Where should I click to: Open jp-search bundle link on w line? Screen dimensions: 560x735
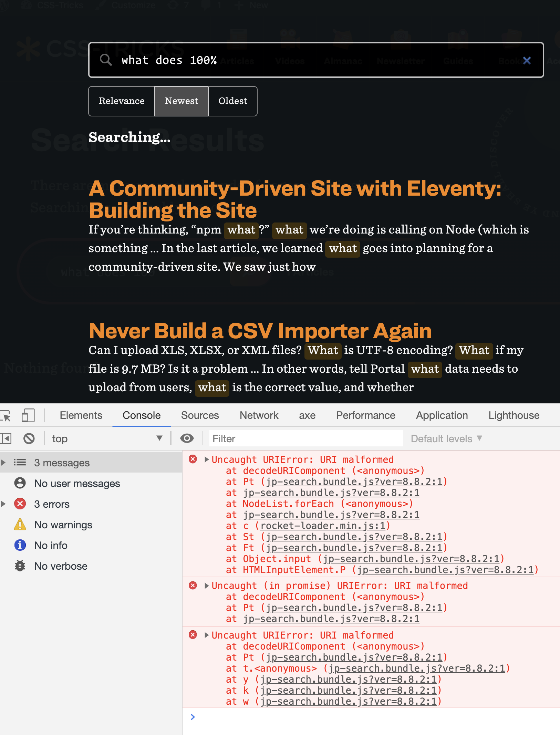pyautogui.click(x=349, y=701)
